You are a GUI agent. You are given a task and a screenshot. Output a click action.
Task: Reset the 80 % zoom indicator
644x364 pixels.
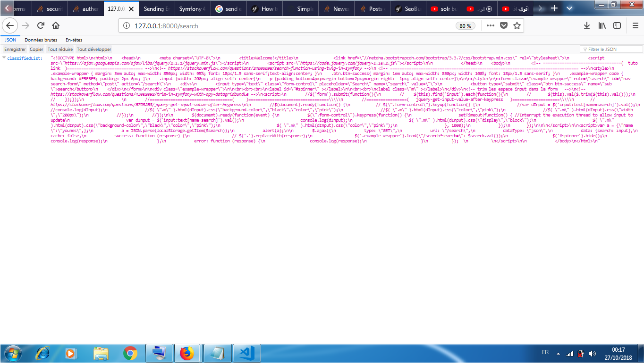[x=465, y=26]
